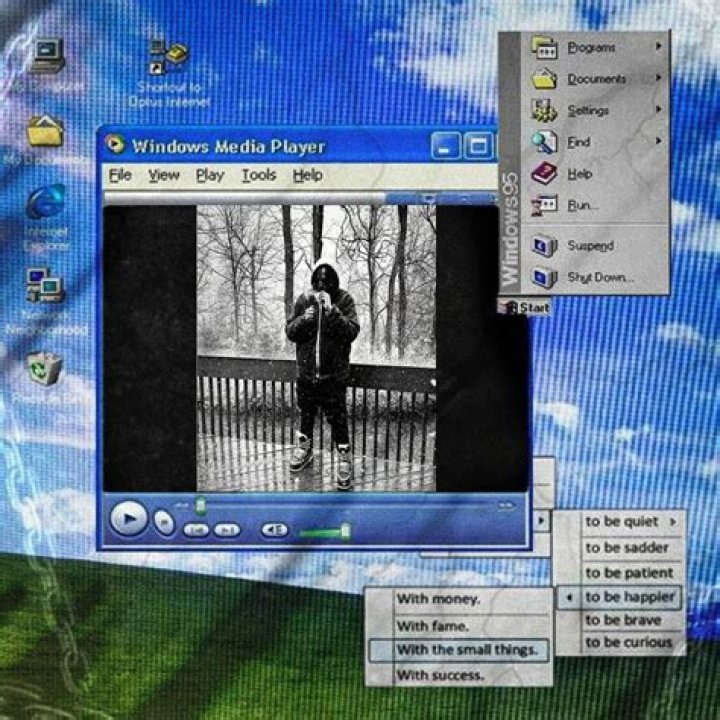Open the Tools menu
720x720 pixels.
259,175
